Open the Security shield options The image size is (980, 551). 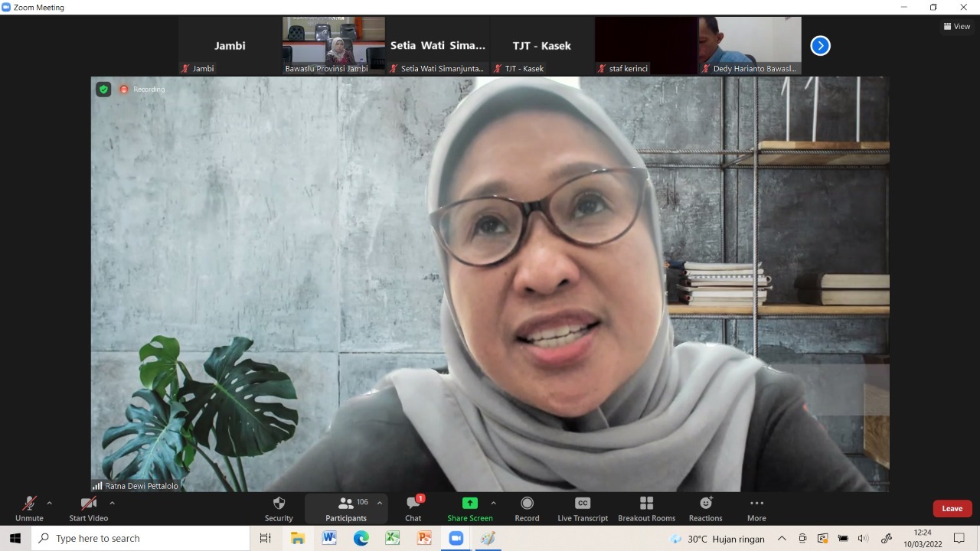[x=279, y=508]
